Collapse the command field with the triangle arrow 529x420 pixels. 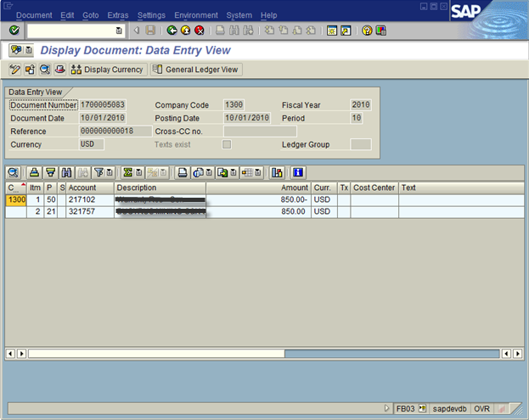click(x=137, y=31)
